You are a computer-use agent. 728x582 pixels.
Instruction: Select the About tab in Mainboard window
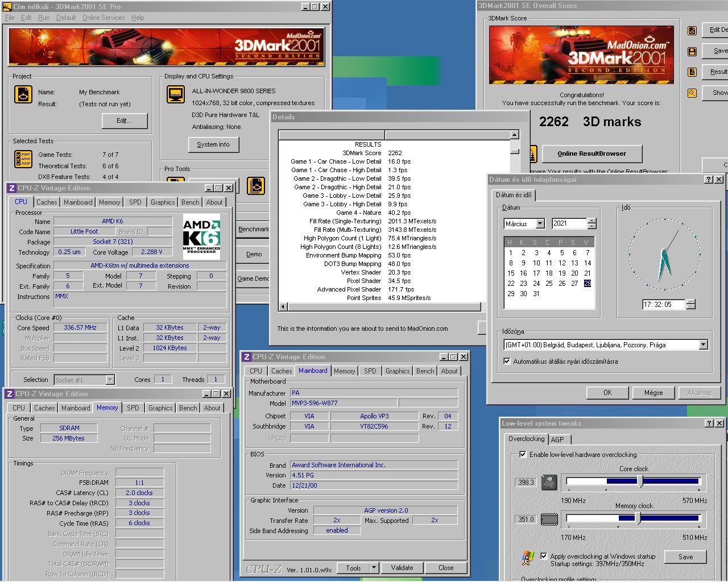click(x=449, y=371)
